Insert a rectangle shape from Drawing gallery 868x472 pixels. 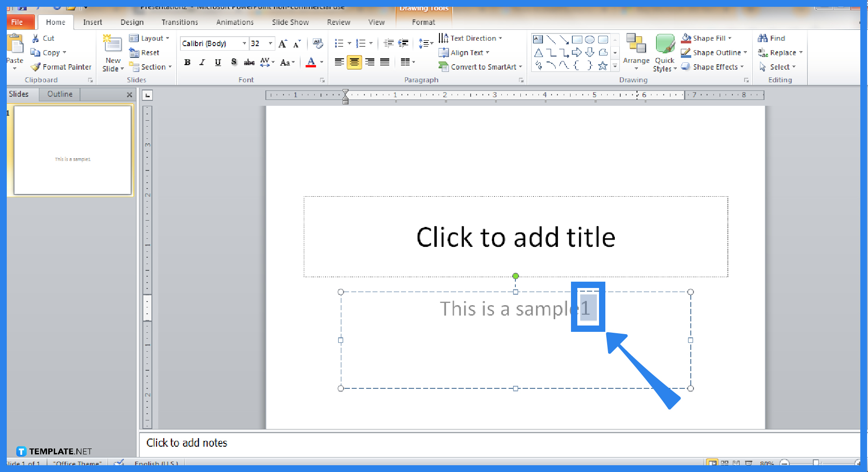pyautogui.click(x=577, y=39)
